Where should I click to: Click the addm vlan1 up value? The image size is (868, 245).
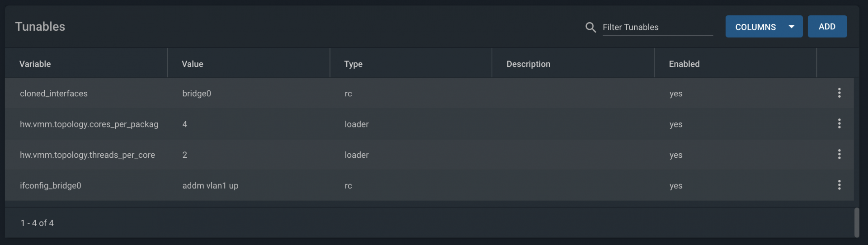(x=210, y=185)
